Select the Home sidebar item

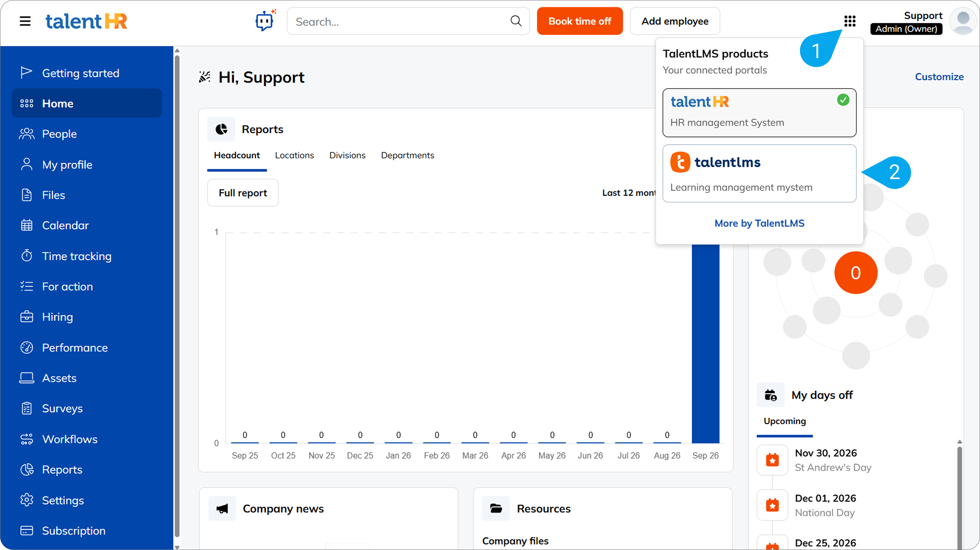click(x=87, y=103)
